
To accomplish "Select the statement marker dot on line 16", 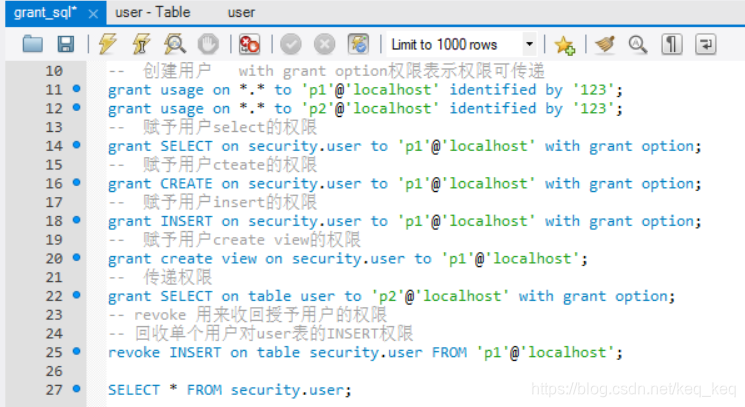I will click(x=76, y=182).
